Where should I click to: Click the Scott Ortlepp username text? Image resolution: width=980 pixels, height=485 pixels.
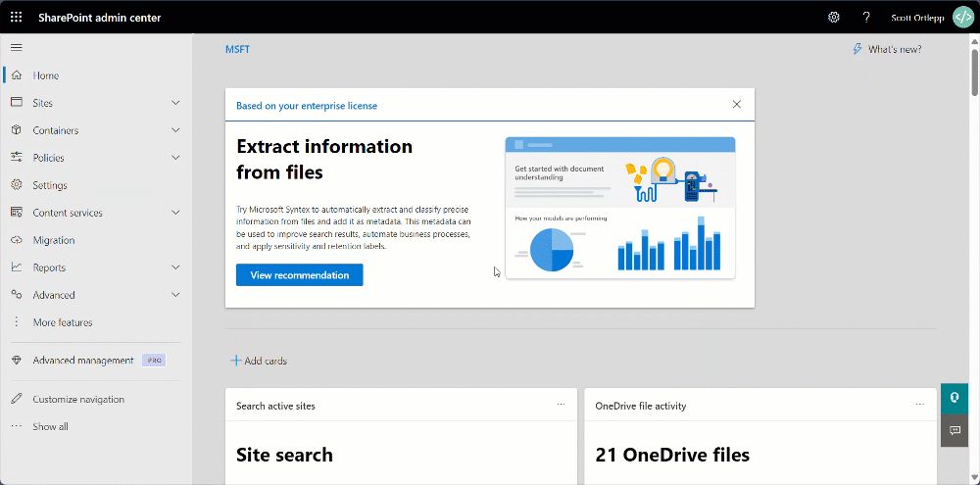tap(917, 18)
